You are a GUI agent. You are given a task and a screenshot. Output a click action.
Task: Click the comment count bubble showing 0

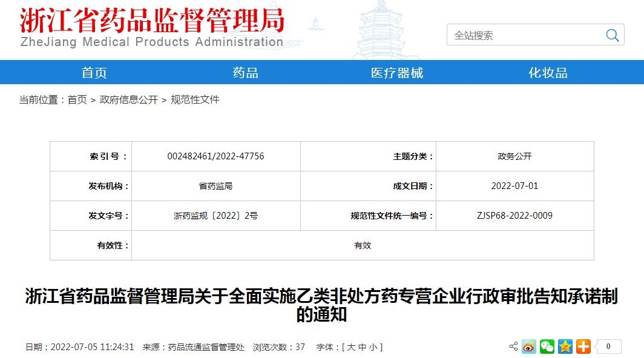point(606,346)
